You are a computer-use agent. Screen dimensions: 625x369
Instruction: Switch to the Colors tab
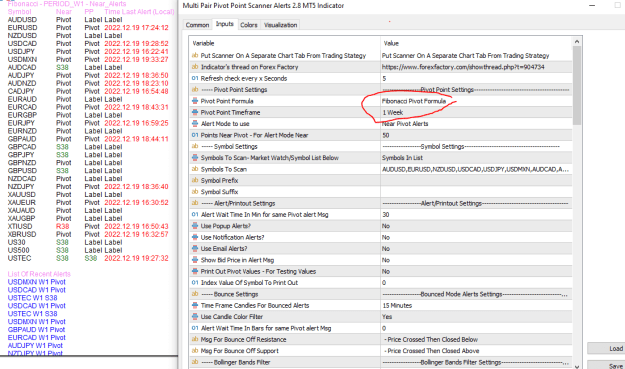coord(249,25)
